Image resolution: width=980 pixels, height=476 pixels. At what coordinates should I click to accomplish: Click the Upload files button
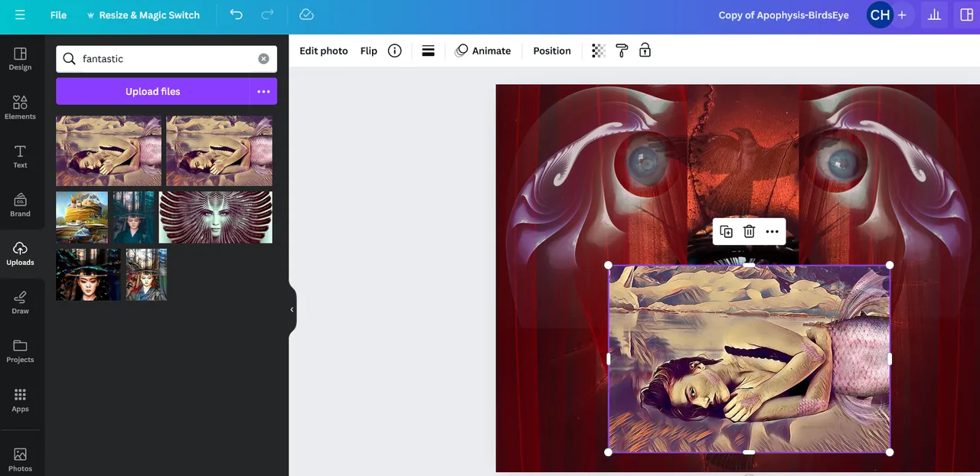pyautogui.click(x=152, y=91)
